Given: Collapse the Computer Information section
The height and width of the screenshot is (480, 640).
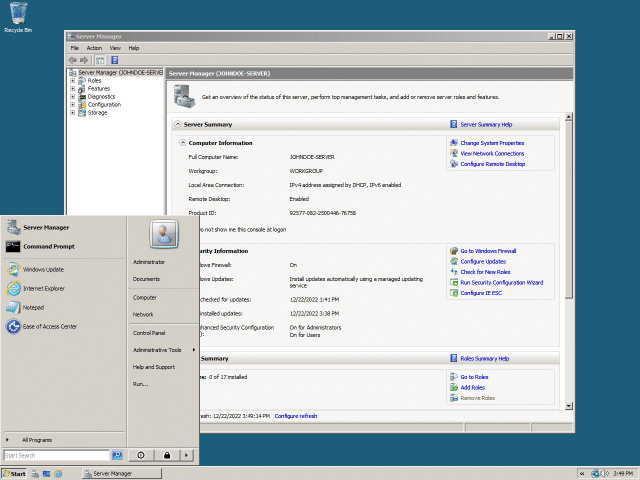Looking at the screenshot, I should pos(182,143).
